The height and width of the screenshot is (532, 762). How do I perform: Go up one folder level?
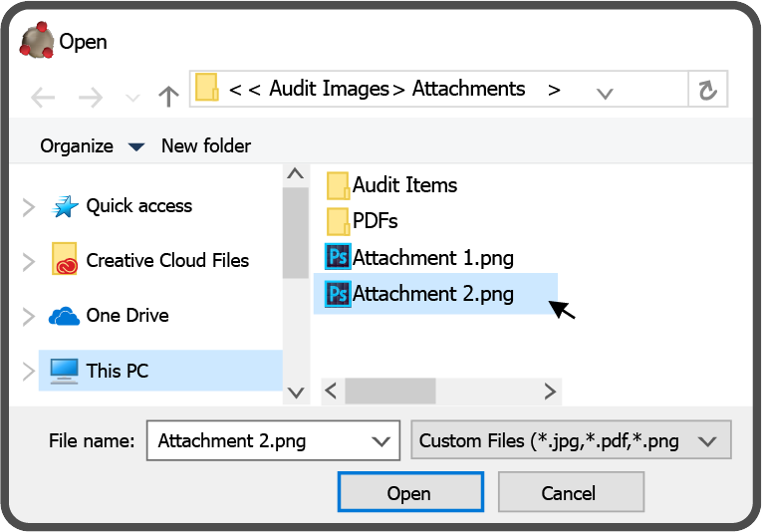(x=168, y=97)
